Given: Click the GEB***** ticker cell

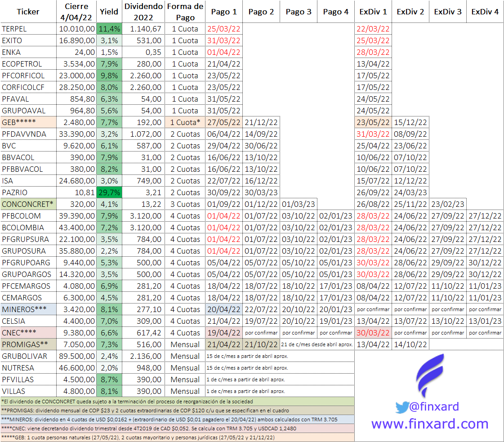Looking at the screenshot, I should [x=28, y=122].
